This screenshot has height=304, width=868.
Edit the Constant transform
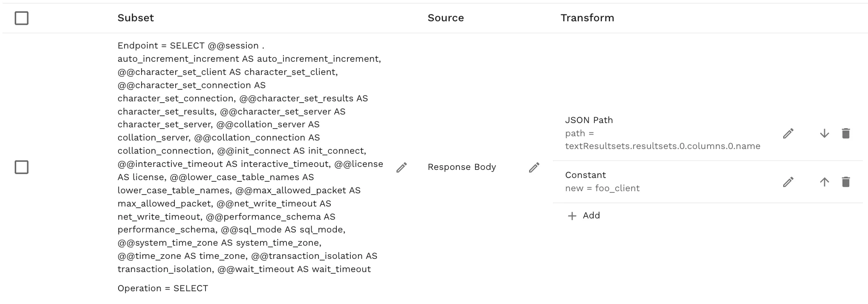coord(788,182)
